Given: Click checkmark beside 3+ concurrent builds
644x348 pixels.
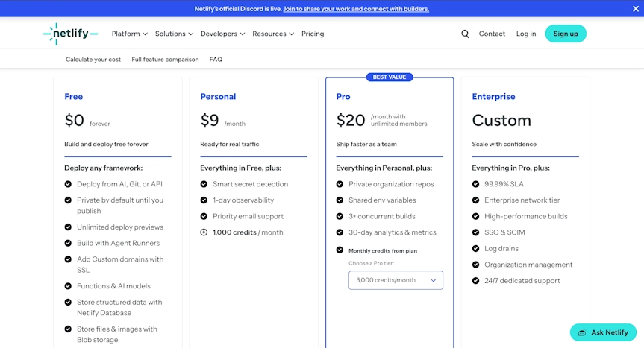Looking at the screenshot, I should tap(340, 216).
